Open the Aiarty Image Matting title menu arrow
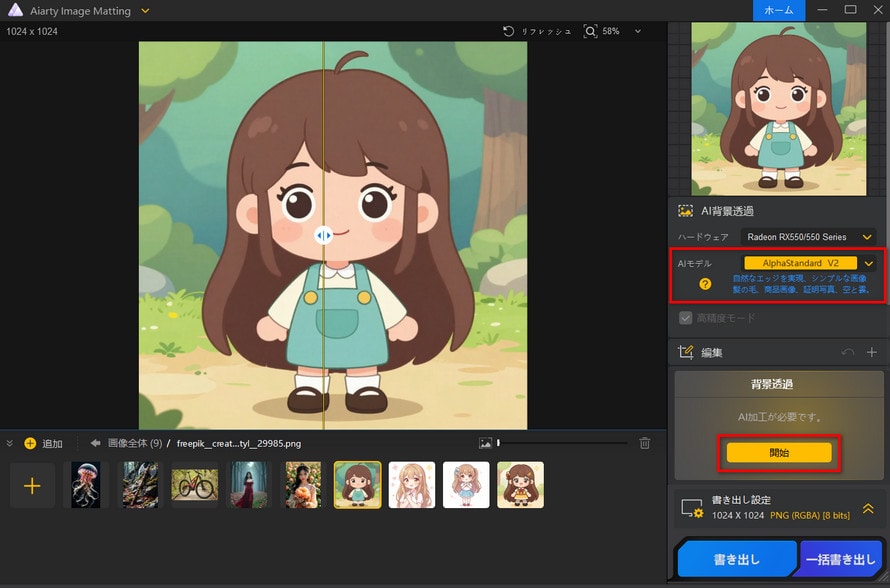Screen dimensions: 890x588 tap(146, 10)
